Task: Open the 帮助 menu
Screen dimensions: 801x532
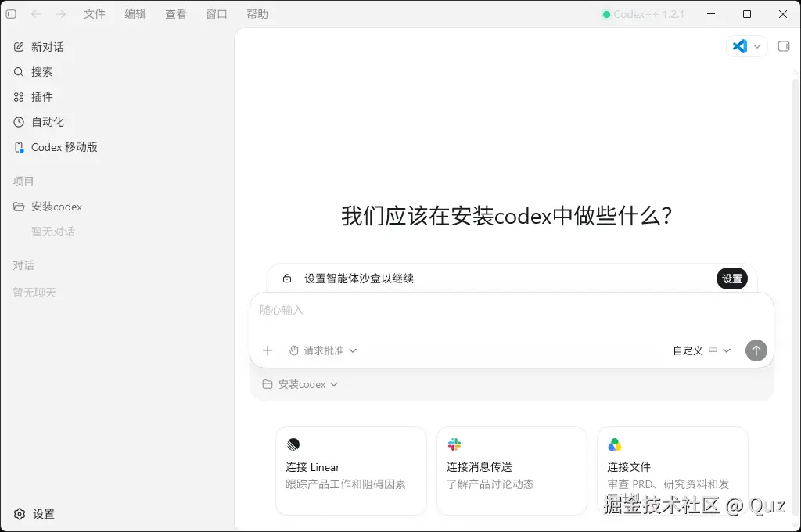Action: [x=257, y=14]
